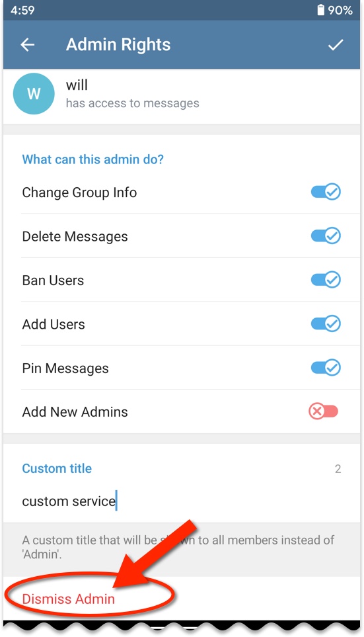Enable the Add New Admins switch
Screen dimensions: 364x637
(324, 411)
